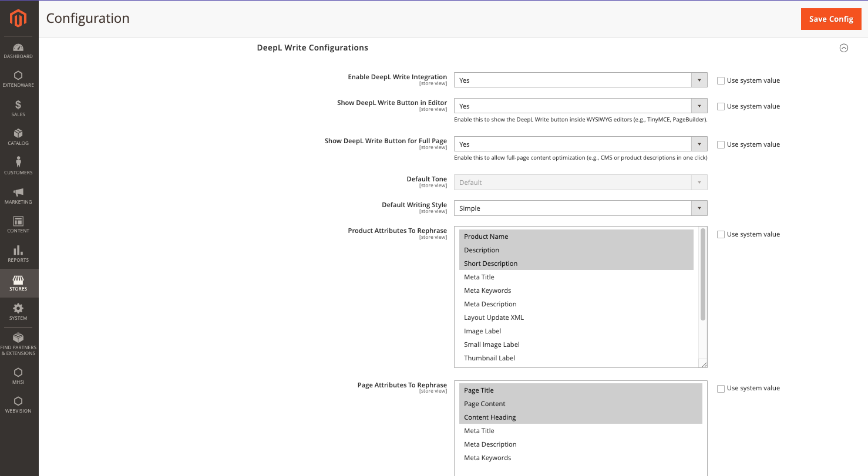Click the product attributes list scrollbar

[703, 275]
